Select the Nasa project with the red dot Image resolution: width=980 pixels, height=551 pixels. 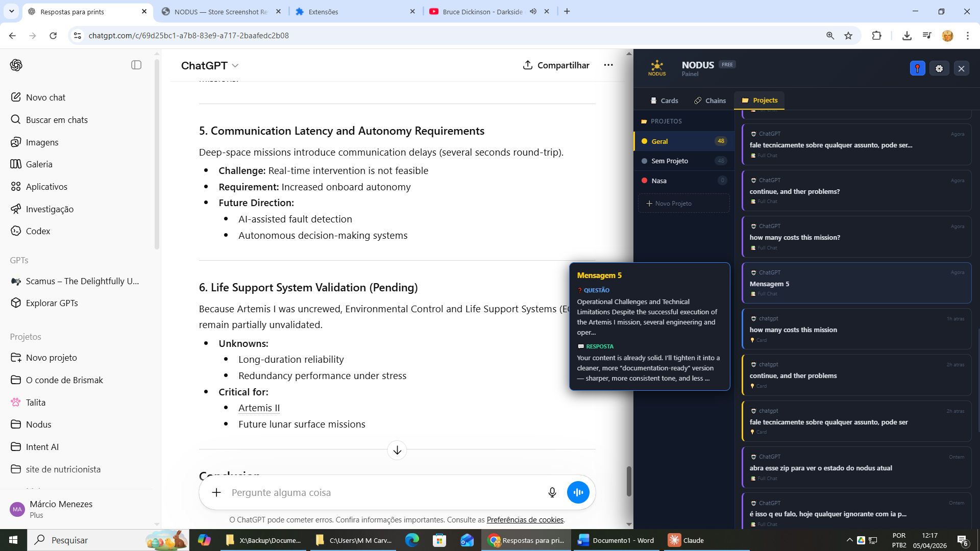658,181
